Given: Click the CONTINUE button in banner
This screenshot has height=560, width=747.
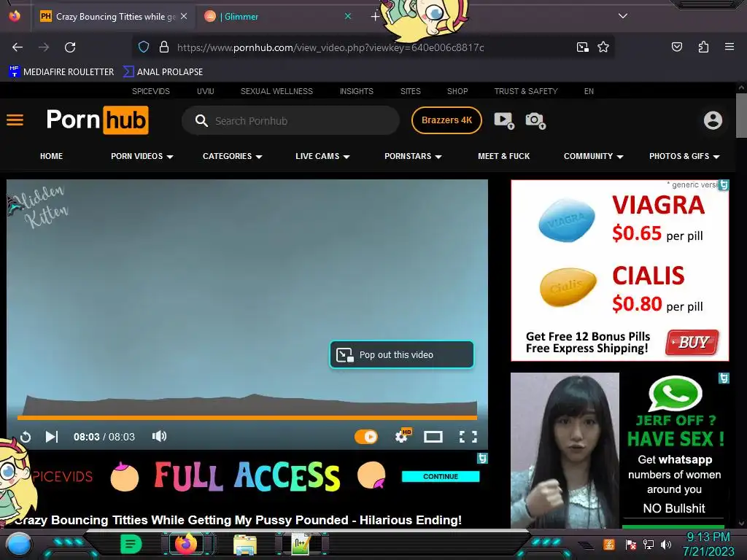Looking at the screenshot, I should coord(440,476).
